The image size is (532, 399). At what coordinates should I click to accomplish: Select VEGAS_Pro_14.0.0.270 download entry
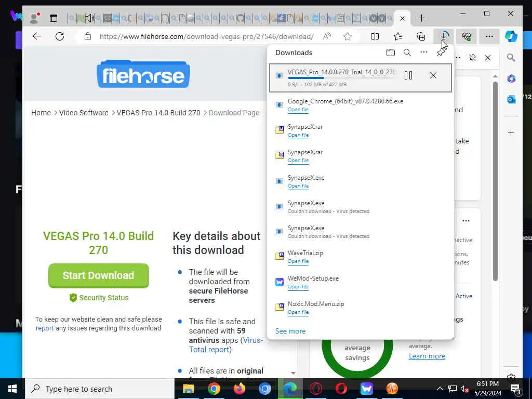coord(361,78)
